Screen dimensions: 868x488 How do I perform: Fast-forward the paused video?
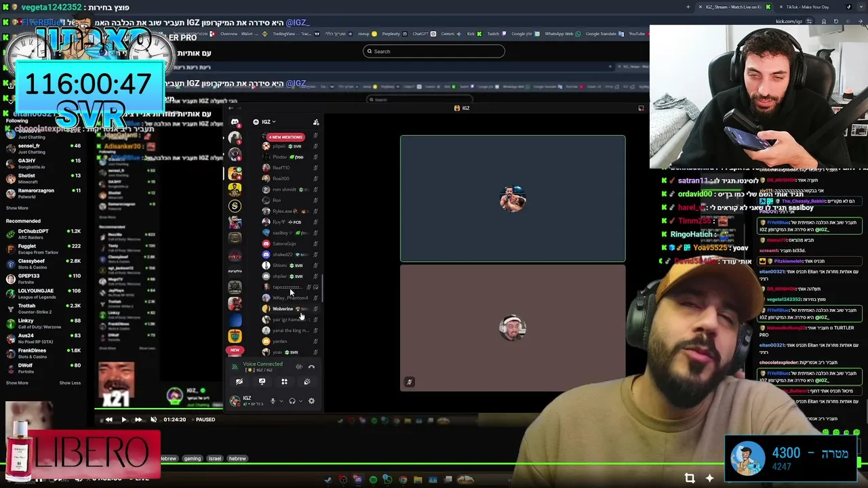click(138, 420)
